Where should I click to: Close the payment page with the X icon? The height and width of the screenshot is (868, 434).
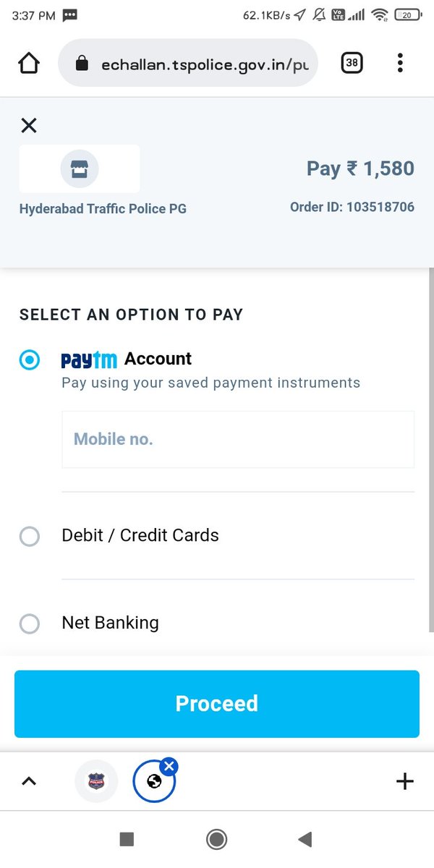click(28, 125)
